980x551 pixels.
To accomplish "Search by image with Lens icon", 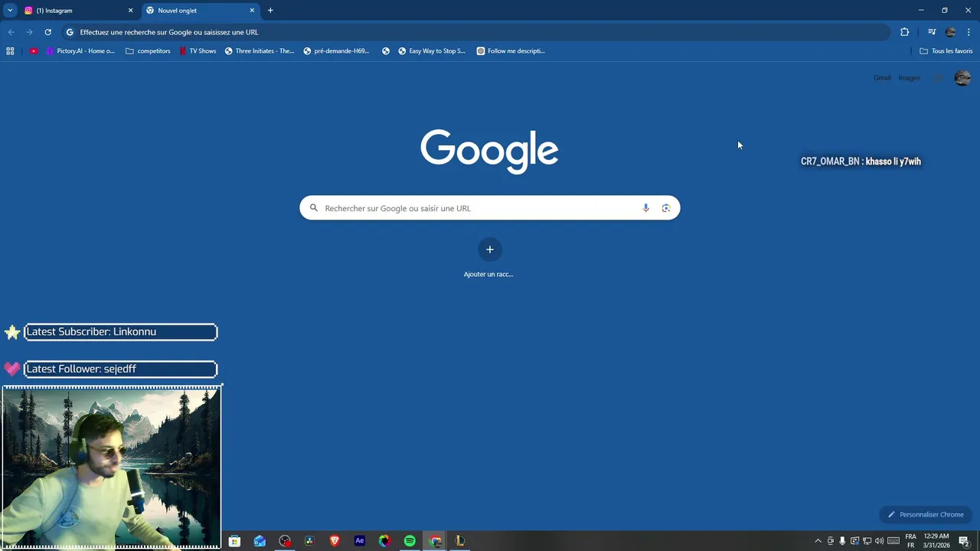I will 666,208.
